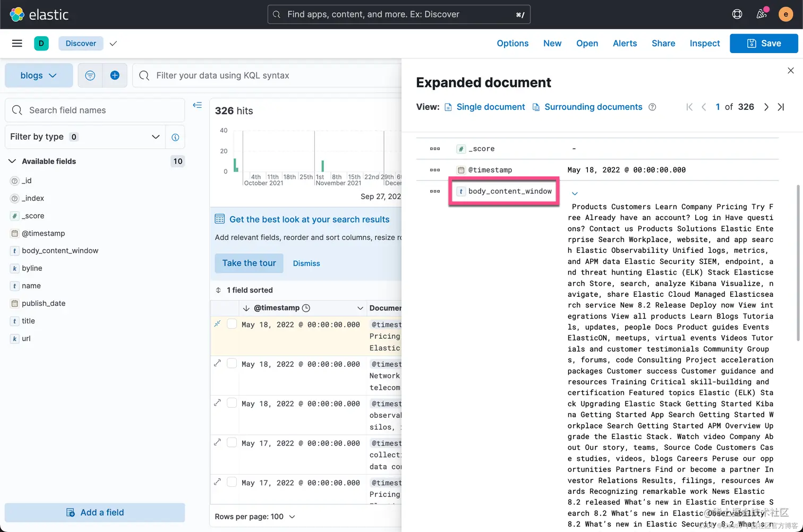
Task: Open the user avatar menu
Action: [x=785, y=14]
